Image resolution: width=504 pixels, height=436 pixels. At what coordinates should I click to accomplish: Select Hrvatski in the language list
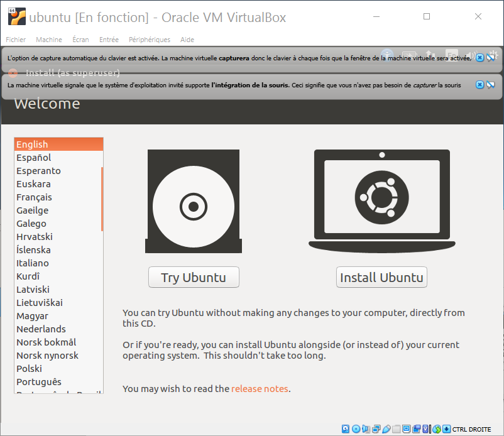(x=58, y=236)
